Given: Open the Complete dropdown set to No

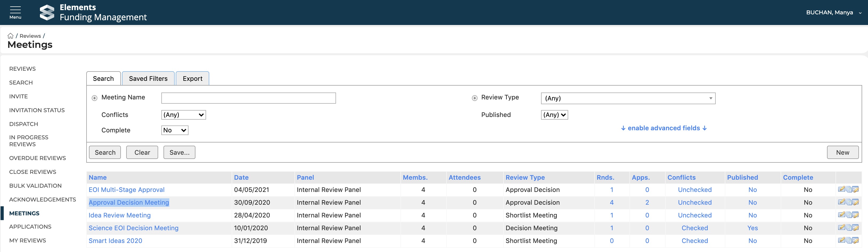Looking at the screenshot, I should point(175,130).
